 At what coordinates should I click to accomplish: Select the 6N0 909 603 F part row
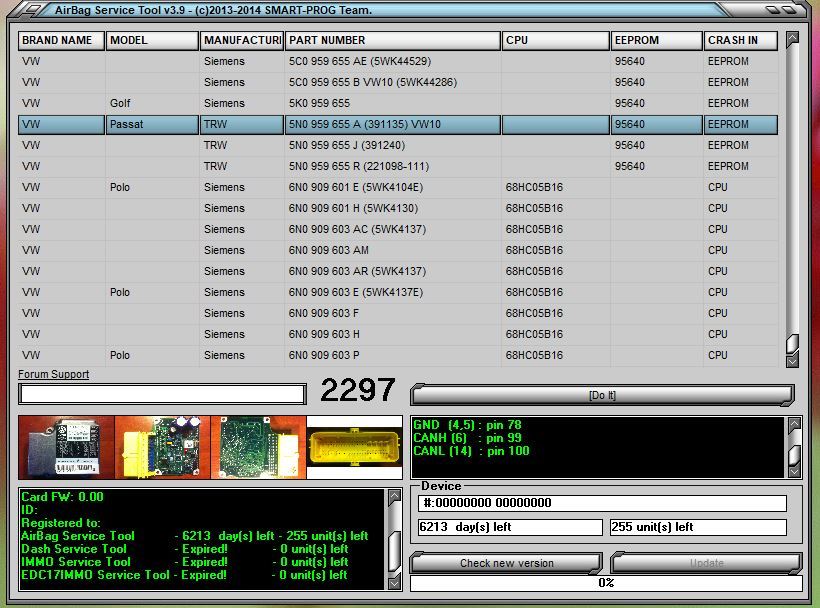[398, 313]
